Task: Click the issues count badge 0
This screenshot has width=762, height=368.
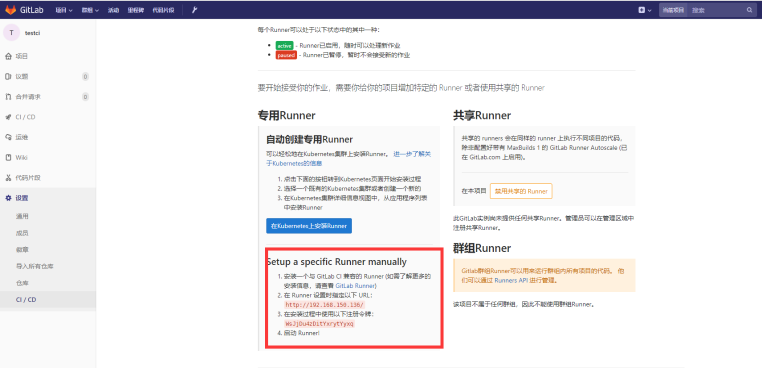Action: pyautogui.click(x=85, y=77)
